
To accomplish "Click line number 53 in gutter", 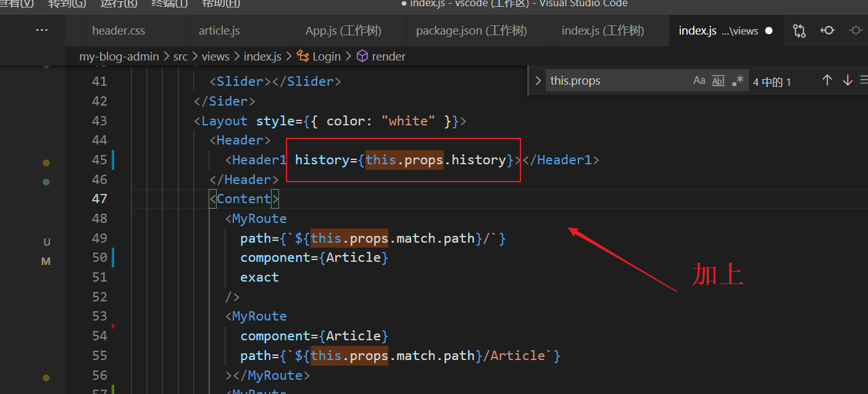I will tap(99, 316).
